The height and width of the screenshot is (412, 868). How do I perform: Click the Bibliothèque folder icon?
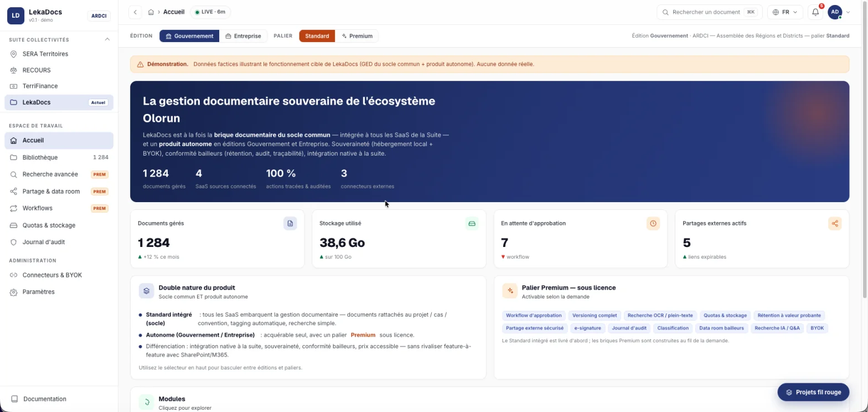(14, 158)
